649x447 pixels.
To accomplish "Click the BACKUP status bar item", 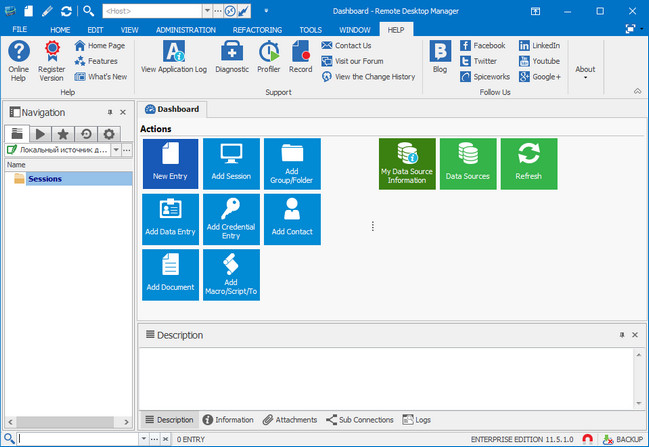I will (623, 439).
